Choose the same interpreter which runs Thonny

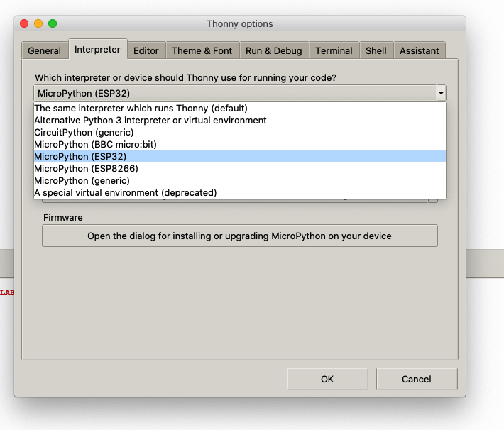coord(240,109)
